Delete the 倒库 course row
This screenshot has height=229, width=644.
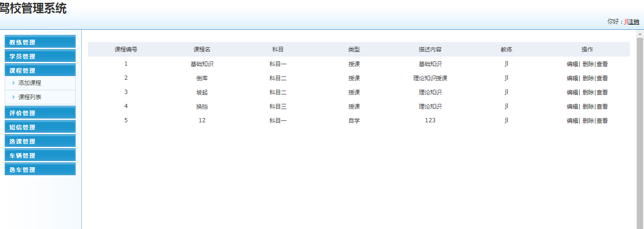click(x=588, y=78)
